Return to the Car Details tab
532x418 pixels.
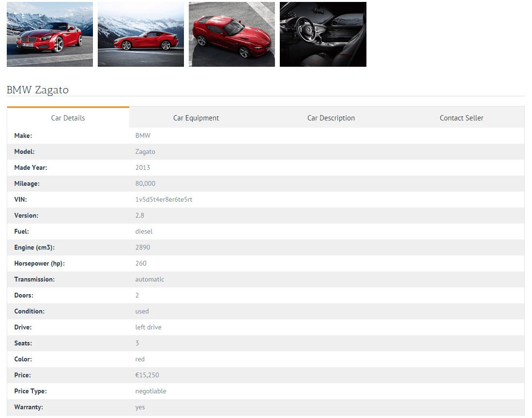[68, 118]
